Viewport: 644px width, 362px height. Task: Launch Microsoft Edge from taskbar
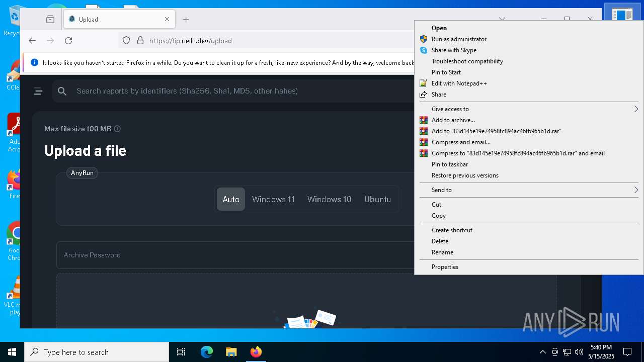pos(207,352)
